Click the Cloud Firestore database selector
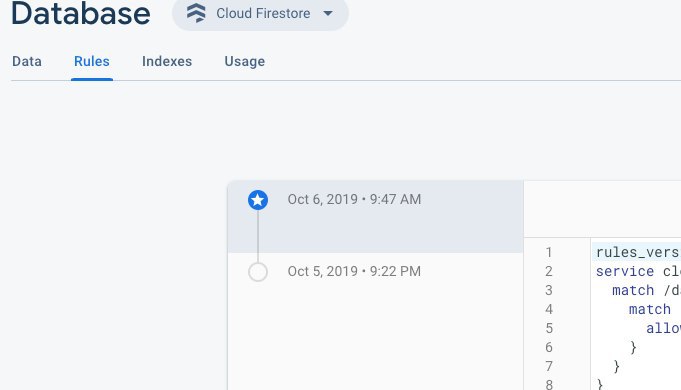Viewport: 681px width, 390px height. coord(260,13)
